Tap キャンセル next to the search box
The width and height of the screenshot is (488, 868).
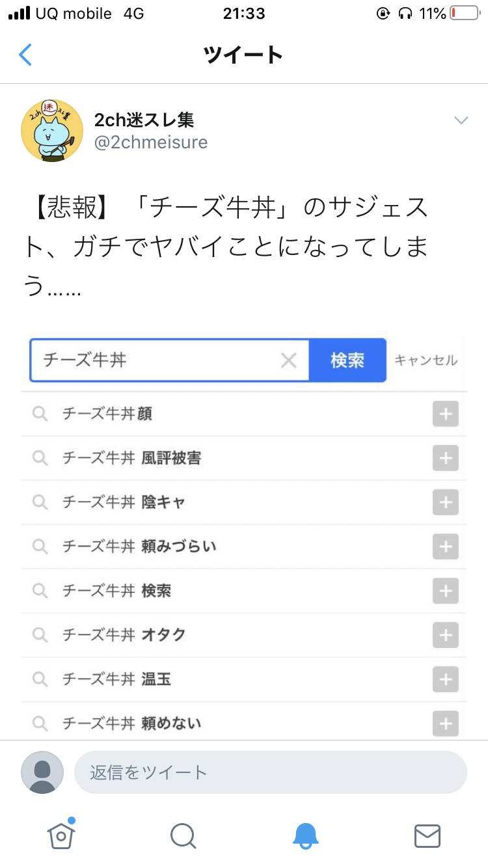(426, 360)
